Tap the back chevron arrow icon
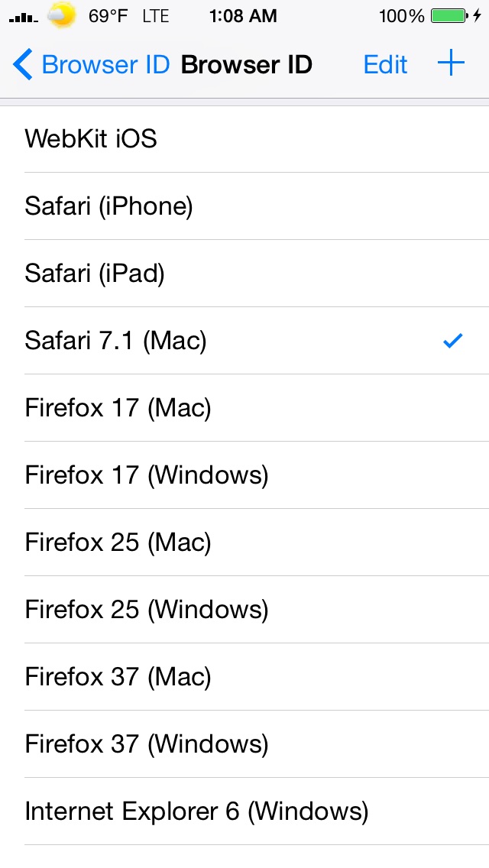Image resolution: width=489 pixels, height=868 pixels. tap(23, 64)
